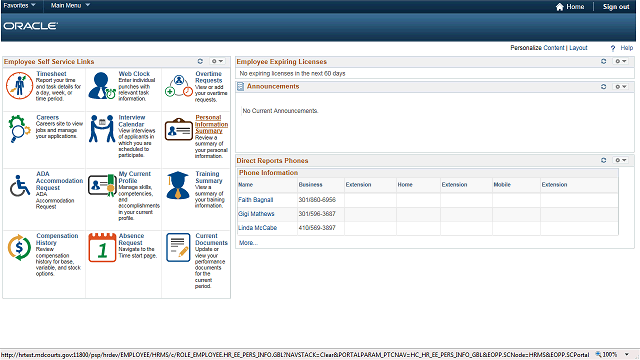The height and width of the screenshot is (360, 640).
Task: Open the Interview Calendar handshake icon
Action: [x=102, y=129]
